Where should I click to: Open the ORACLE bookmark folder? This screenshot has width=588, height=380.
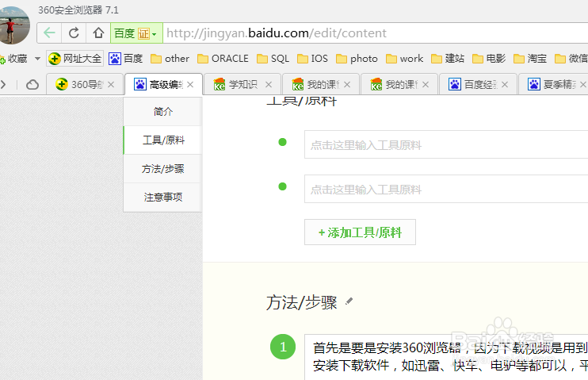point(223,59)
